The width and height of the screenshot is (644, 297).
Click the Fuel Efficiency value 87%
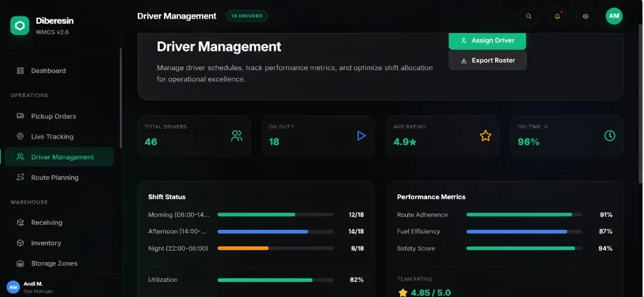(x=605, y=231)
